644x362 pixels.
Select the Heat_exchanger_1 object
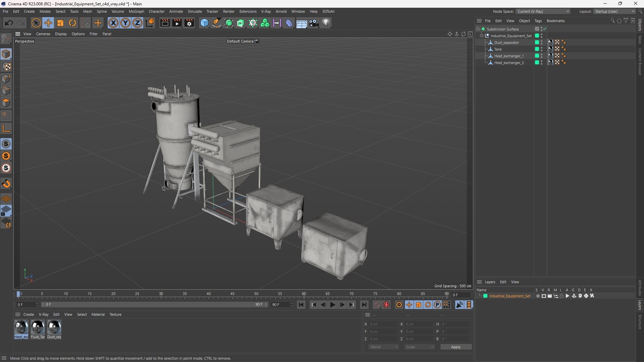pyautogui.click(x=509, y=56)
